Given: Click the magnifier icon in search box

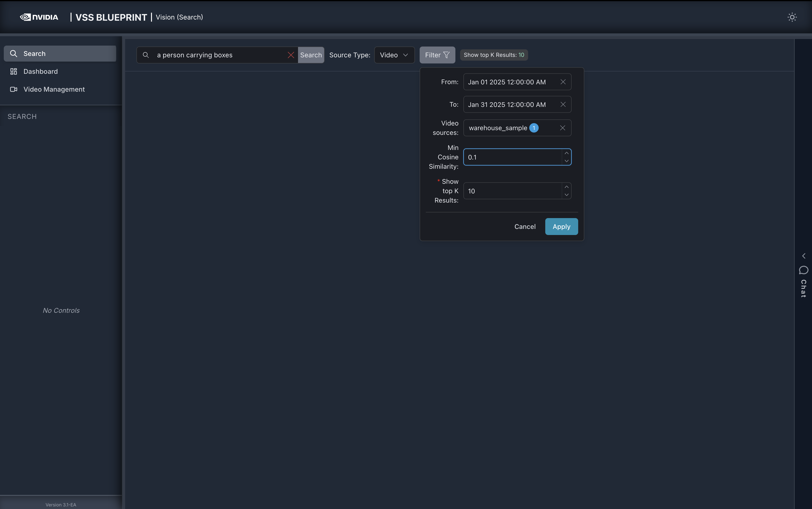Looking at the screenshot, I should click(146, 55).
